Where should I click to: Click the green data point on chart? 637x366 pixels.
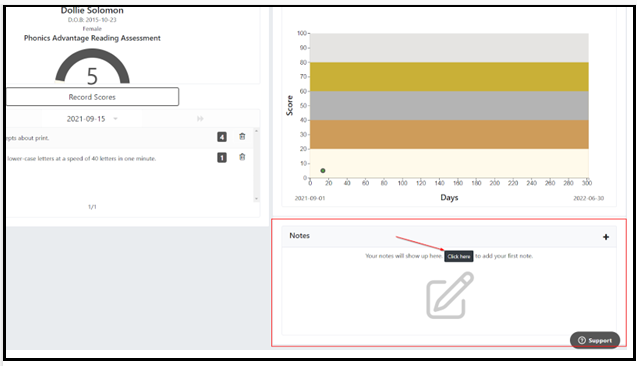[x=323, y=171]
